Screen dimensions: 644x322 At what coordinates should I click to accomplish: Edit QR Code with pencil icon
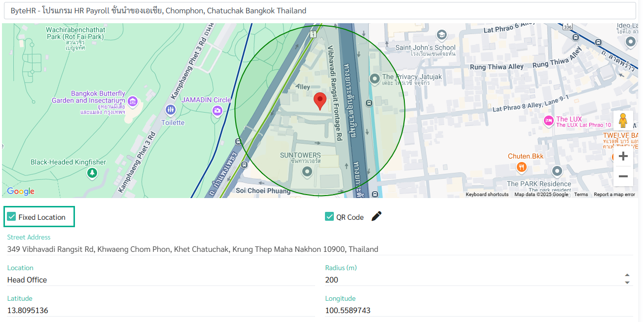pyautogui.click(x=377, y=216)
